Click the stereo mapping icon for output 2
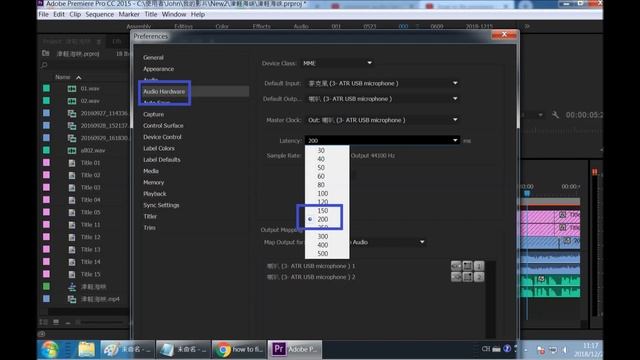The image size is (640, 360). point(467,277)
